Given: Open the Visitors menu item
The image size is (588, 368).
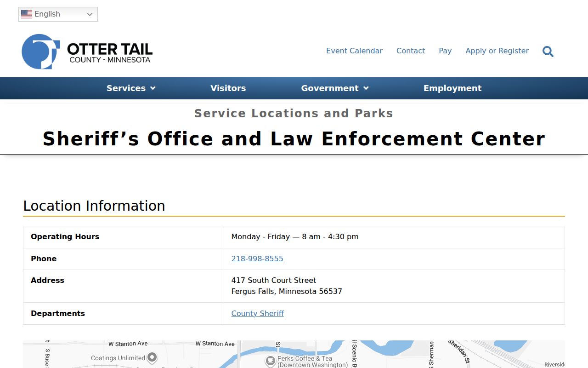Looking at the screenshot, I should 228,88.
